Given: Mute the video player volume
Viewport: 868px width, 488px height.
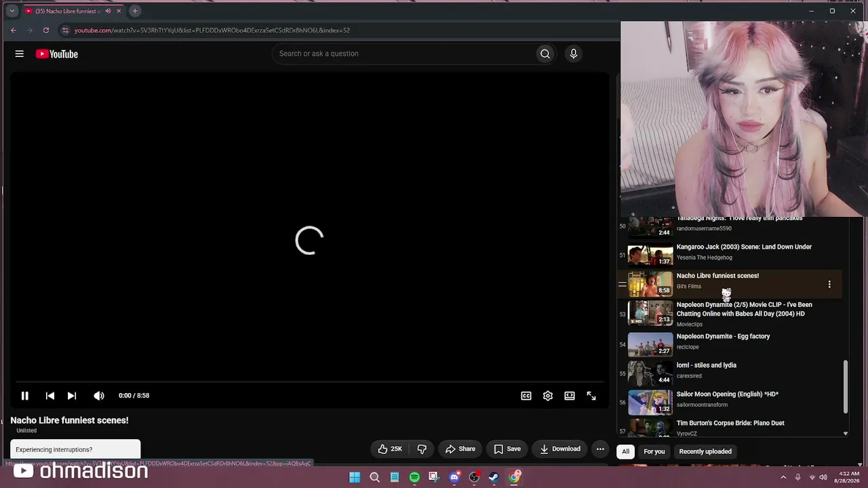Looking at the screenshot, I should click(x=99, y=396).
